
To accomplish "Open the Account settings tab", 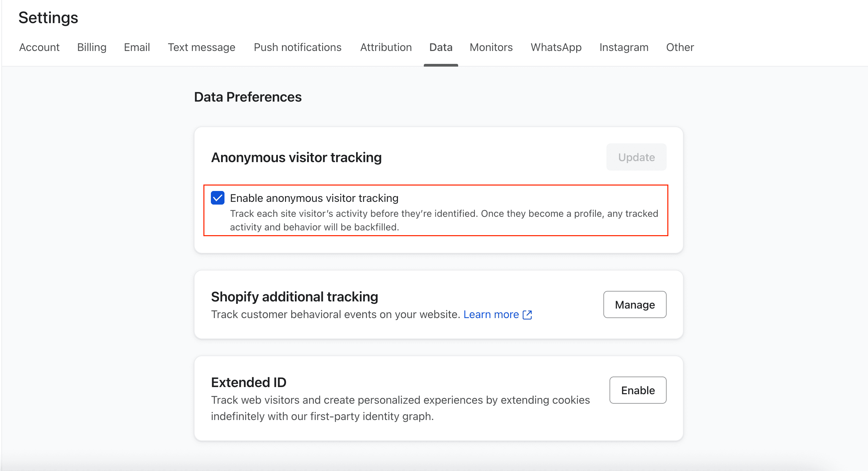I will tap(39, 47).
